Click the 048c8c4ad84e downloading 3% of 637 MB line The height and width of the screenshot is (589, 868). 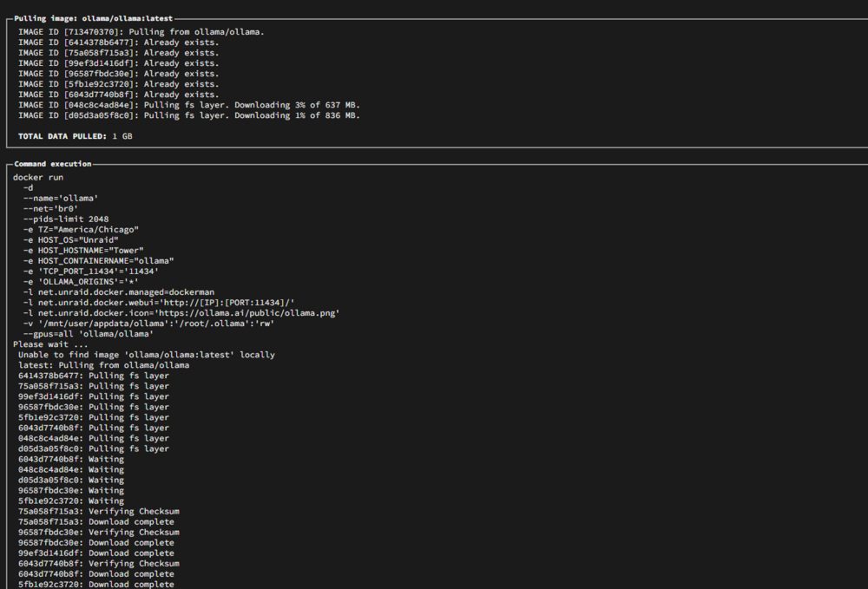pos(188,105)
